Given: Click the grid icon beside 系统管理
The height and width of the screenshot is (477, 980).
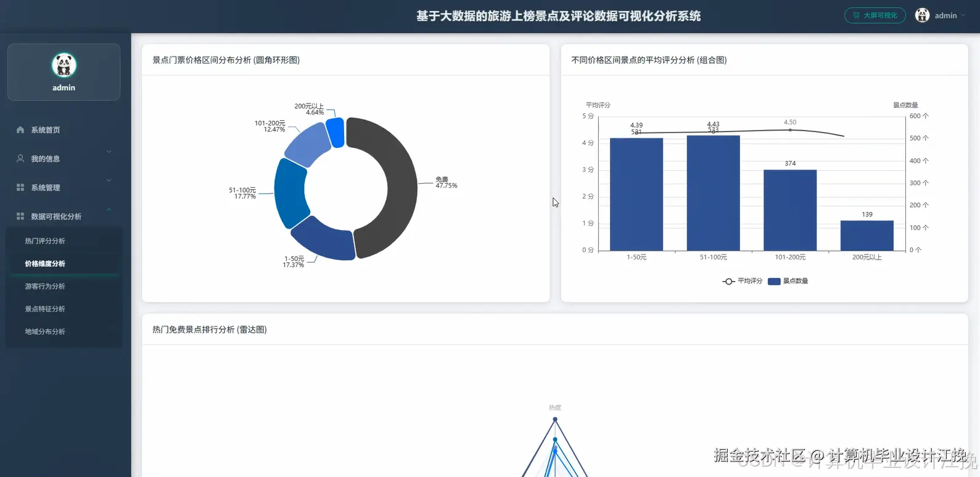Looking at the screenshot, I should [20, 187].
